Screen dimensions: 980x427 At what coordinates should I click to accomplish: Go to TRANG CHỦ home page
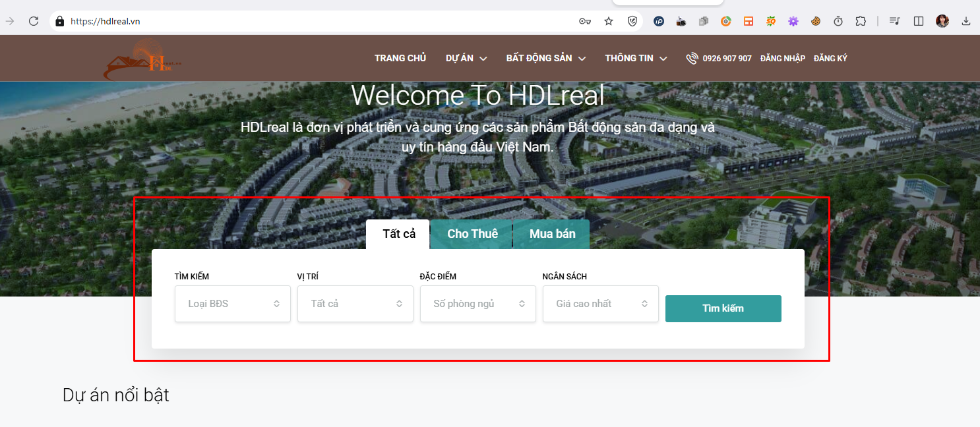[400, 58]
